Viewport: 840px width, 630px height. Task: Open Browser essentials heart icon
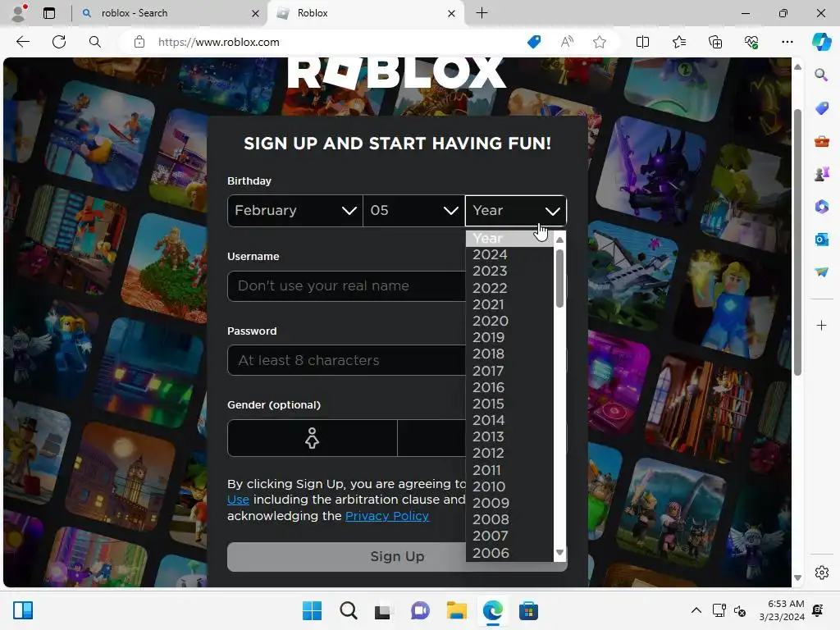[x=751, y=42]
